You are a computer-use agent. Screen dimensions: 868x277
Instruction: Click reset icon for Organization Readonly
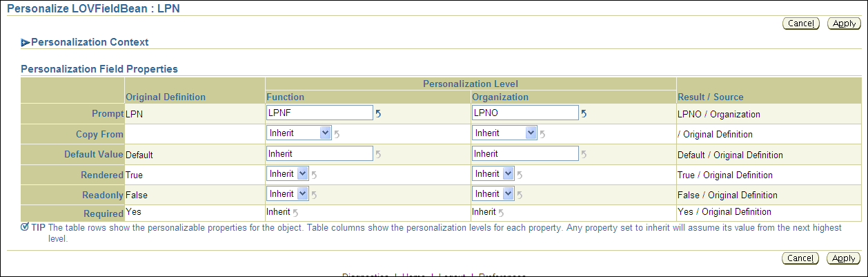coord(520,195)
